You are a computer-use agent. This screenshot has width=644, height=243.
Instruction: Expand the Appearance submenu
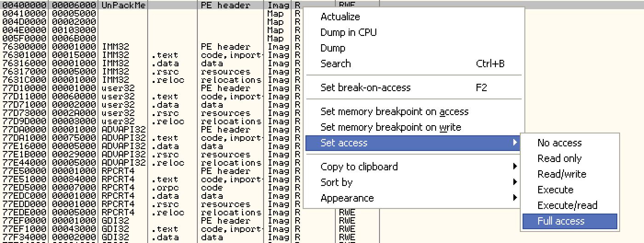347,198
